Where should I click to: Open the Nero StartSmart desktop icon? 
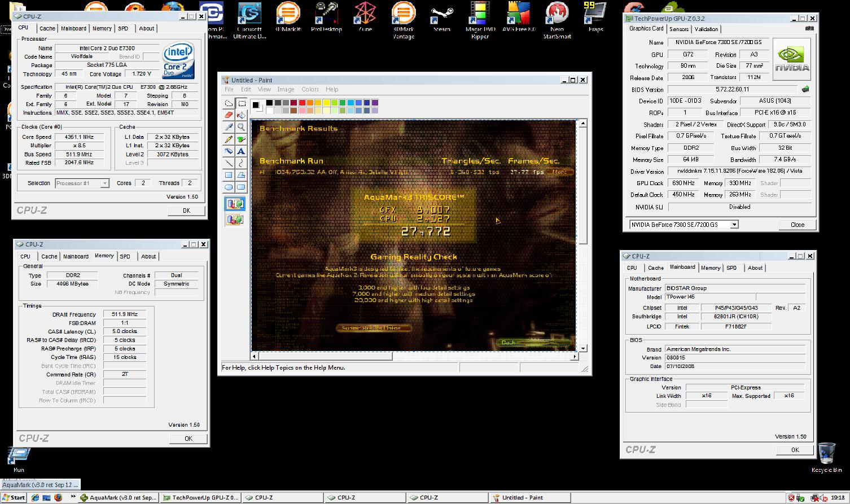click(557, 20)
